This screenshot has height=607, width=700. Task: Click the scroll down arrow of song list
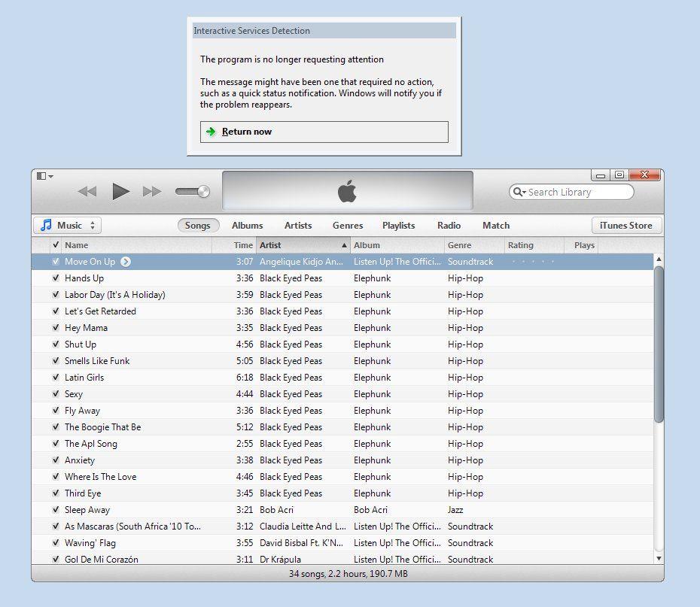click(x=659, y=558)
